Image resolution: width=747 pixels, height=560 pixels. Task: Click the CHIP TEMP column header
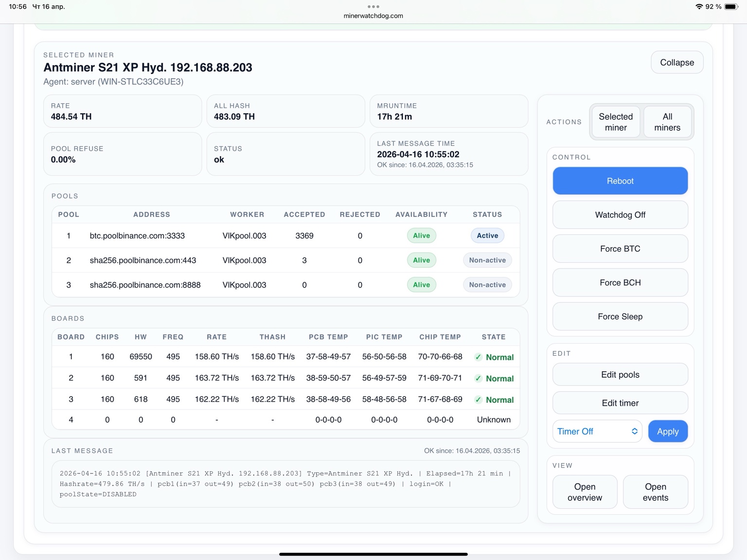pyautogui.click(x=440, y=337)
